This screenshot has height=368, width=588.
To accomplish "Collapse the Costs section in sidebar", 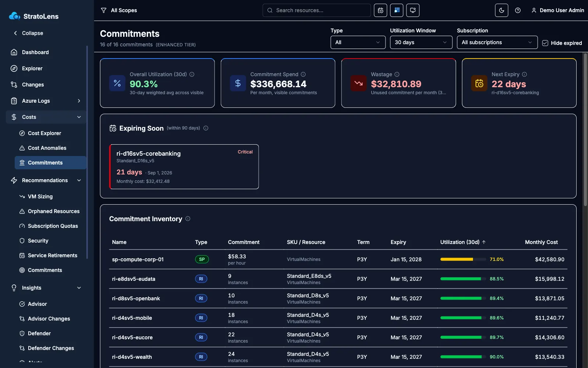I will tap(46, 117).
